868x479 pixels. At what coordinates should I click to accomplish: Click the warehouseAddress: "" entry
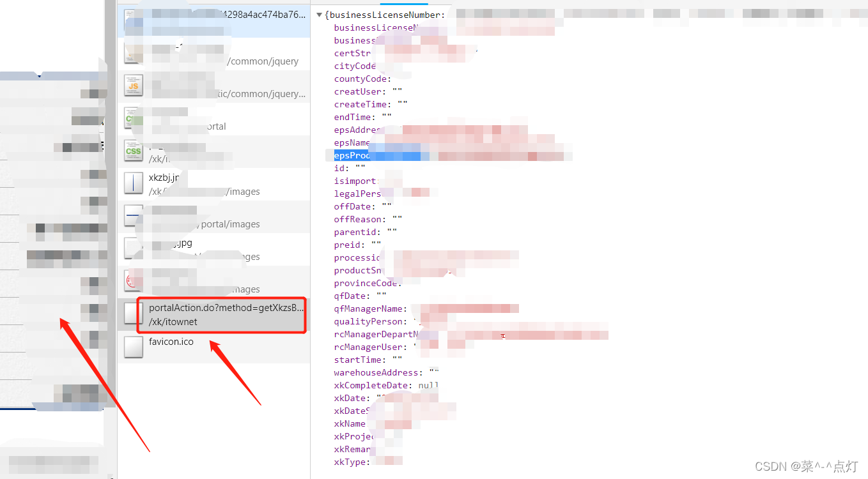tap(386, 372)
